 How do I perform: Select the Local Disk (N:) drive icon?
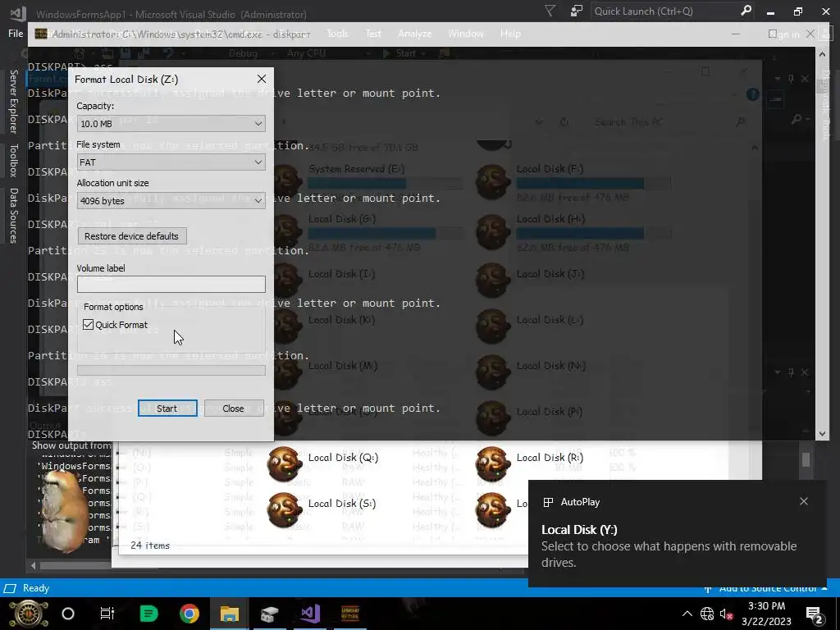pos(493,372)
